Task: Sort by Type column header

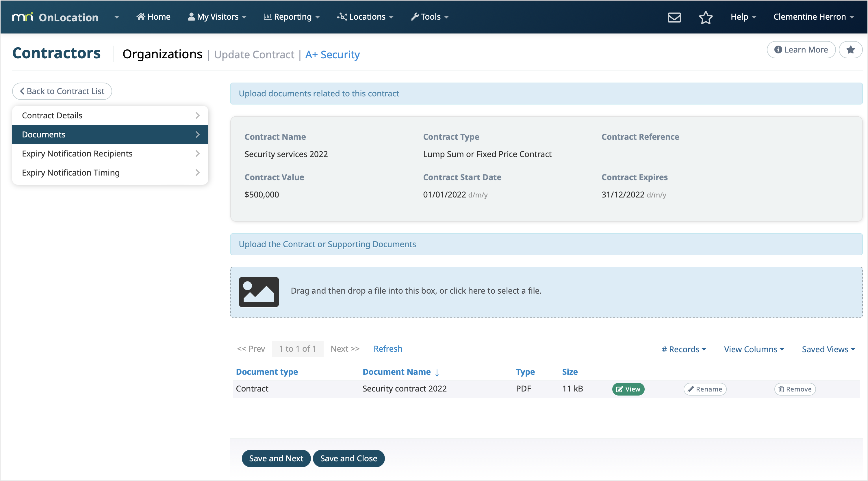Action: pos(525,372)
